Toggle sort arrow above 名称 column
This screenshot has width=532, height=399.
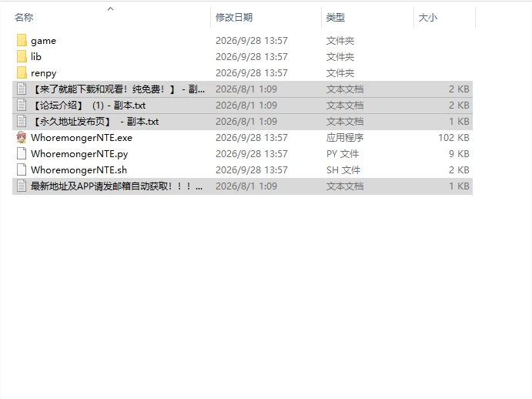click(x=111, y=9)
